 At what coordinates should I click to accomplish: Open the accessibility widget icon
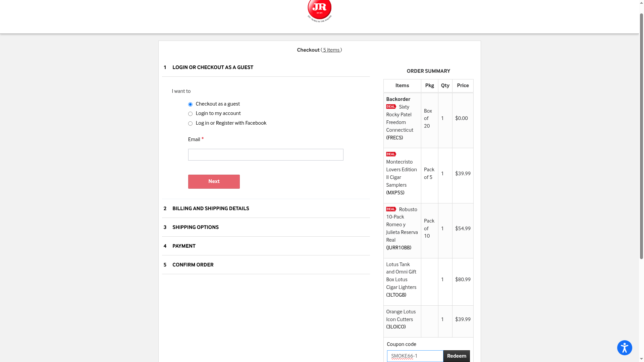pyautogui.click(x=624, y=348)
